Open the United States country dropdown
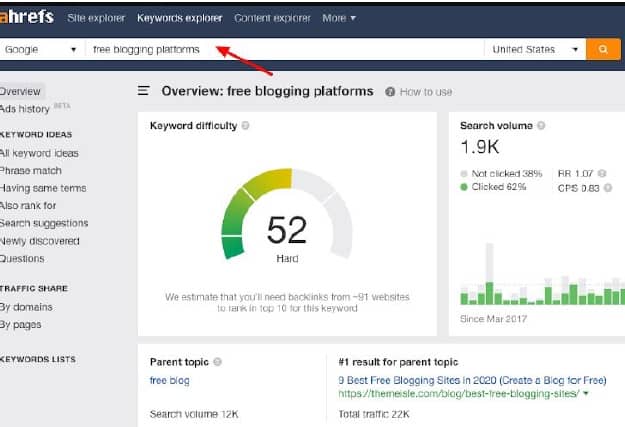This screenshot has height=427, width=625. (x=535, y=49)
